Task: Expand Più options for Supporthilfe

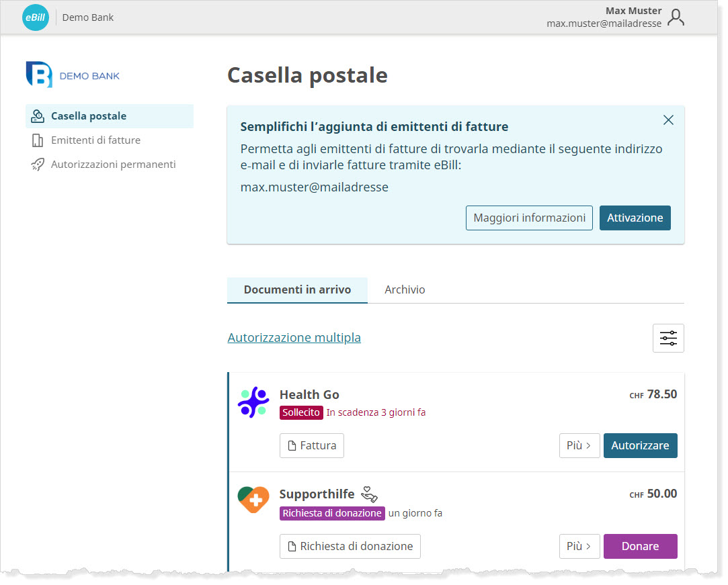Action: click(579, 546)
